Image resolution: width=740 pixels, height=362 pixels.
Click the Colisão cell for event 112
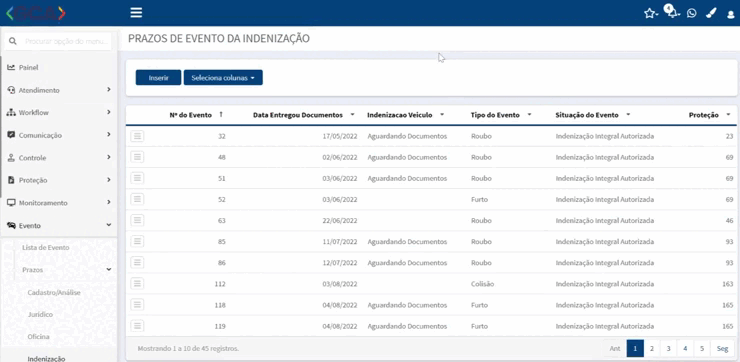(482, 284)
